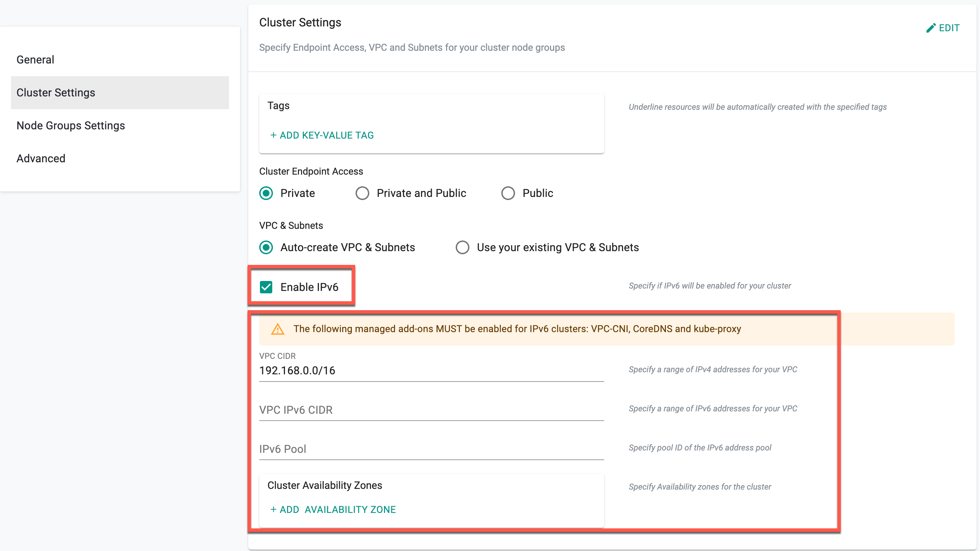Click hint 'Specify a range of IPv4 addresses for your VPC'
Screen dimensions: 980x551
click(x=713, y=370)
